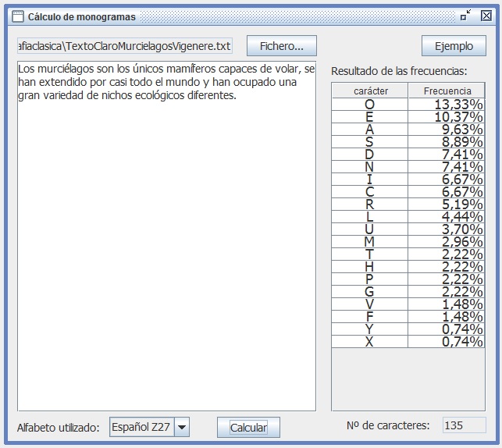Click the Nº de caracteres field showing 135
Screen dimensions: 502x448
coord(464,425)
